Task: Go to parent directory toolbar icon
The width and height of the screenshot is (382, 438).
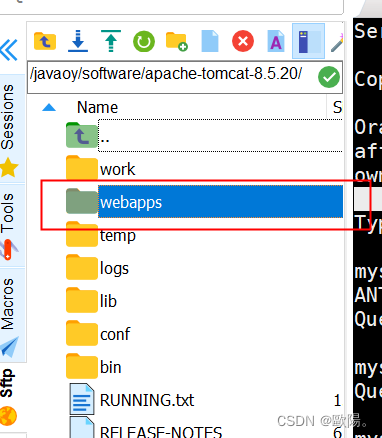Action: point(45,41)
